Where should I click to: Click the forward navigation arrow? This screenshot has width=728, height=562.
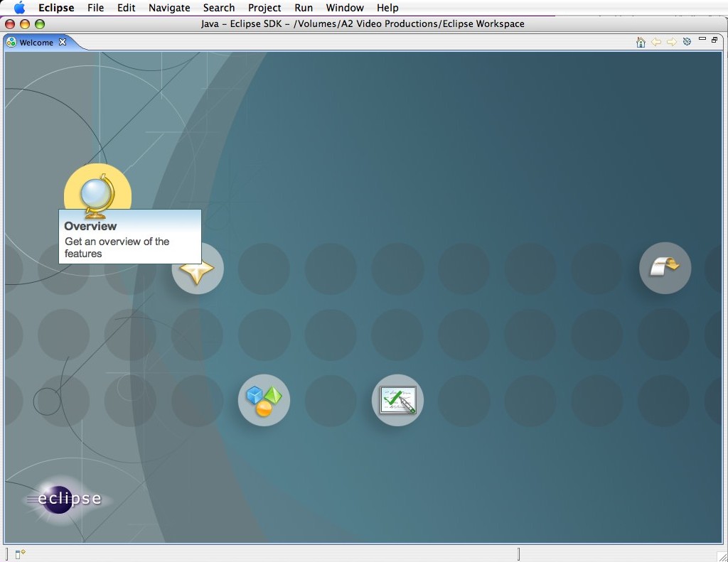(x=672, y=43)
